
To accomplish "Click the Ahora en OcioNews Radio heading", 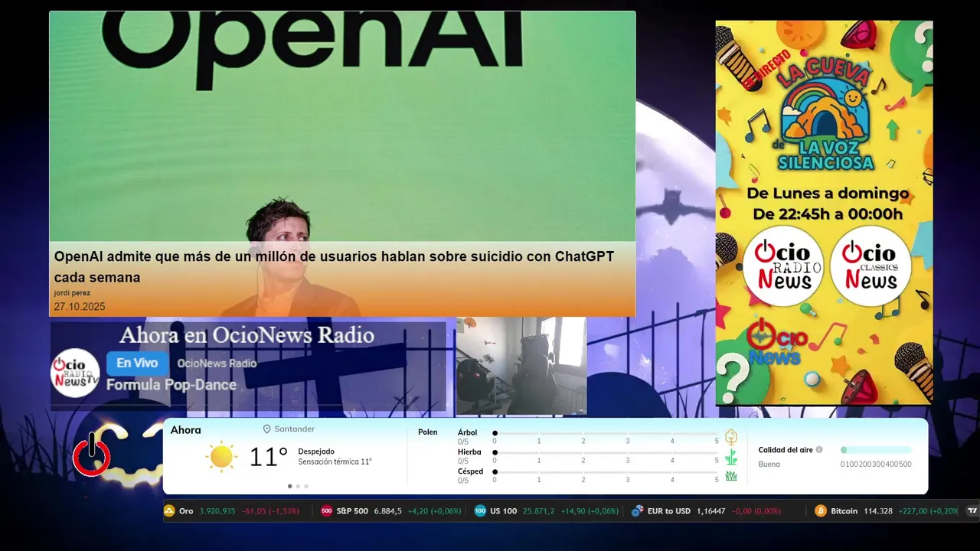I will click(247, 335).
